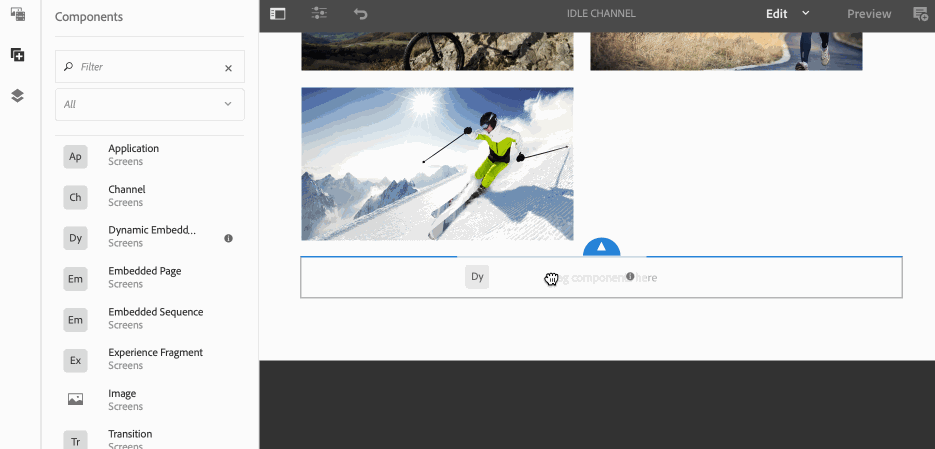Screen dimensions: 935x449
Task: Click the Embedded Page label
Action: [x=144, y=271]
